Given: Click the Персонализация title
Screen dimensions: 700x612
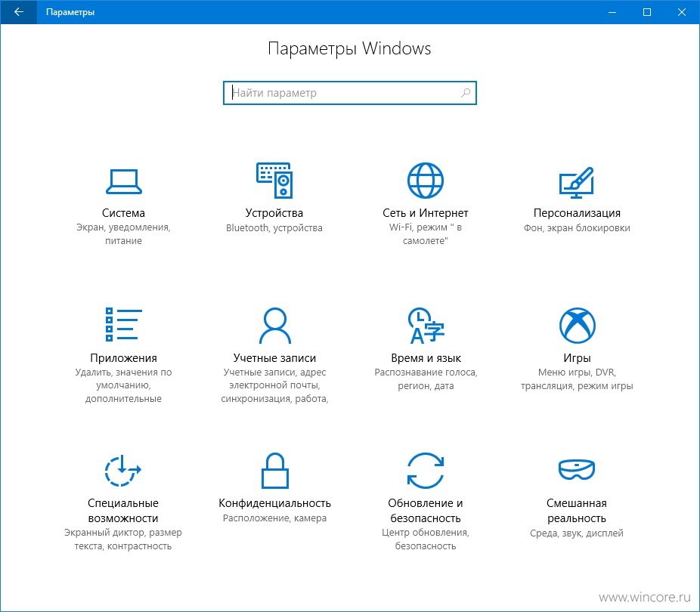Looking at the screenshot, I should [577, 213].
